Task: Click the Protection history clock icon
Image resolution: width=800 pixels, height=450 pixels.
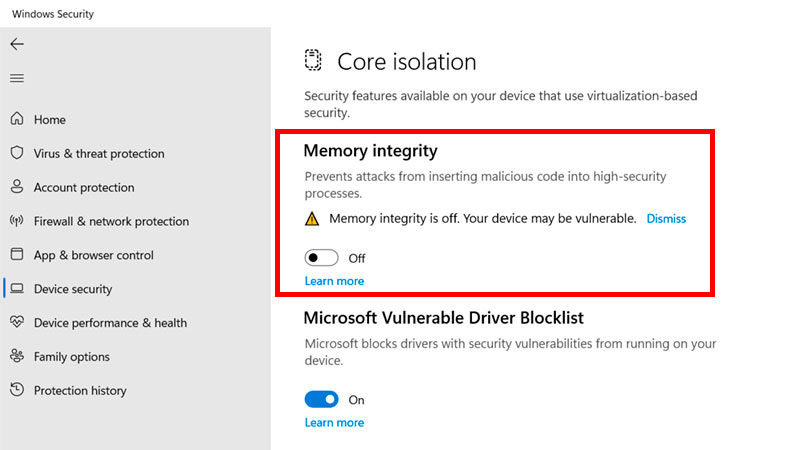Action: [17, 390]
